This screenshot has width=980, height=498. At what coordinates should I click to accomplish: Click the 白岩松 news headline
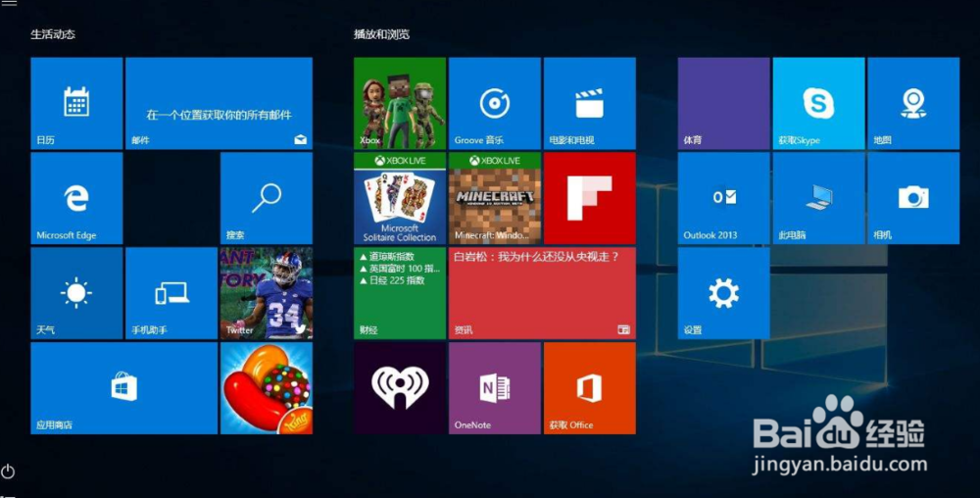536,257
